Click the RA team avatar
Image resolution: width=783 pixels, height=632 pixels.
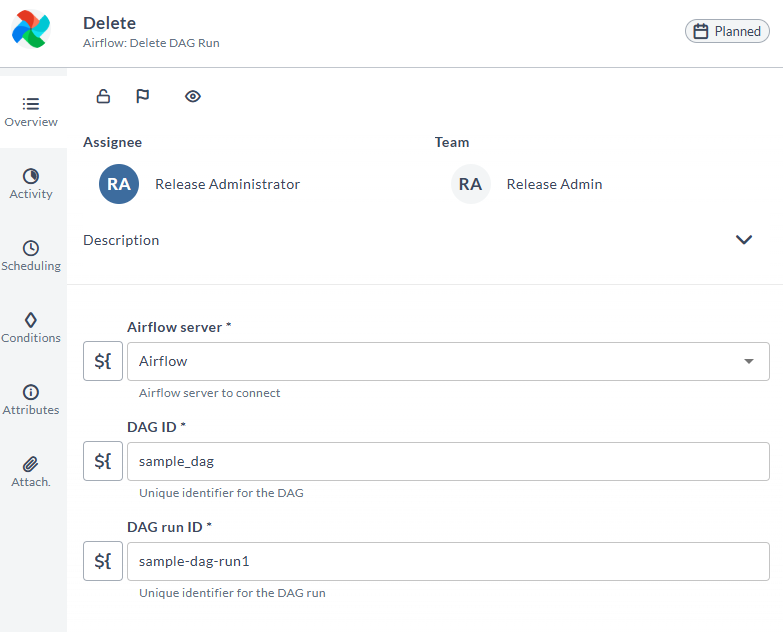pos(470,184)
